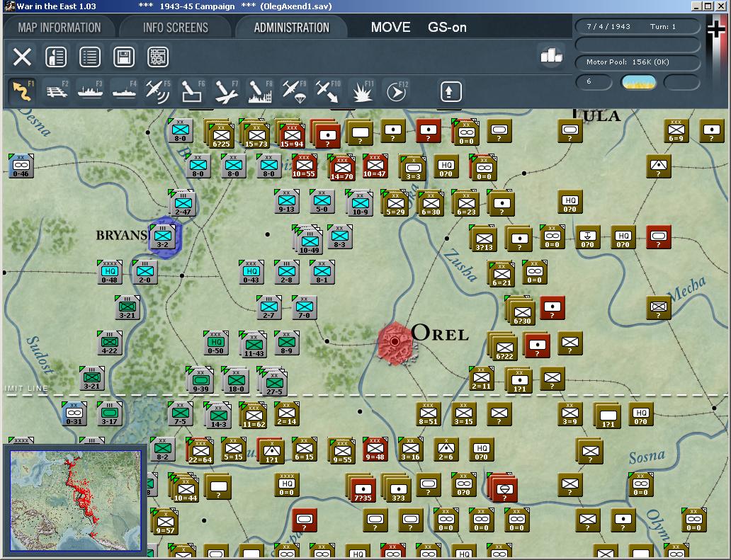Image resolution: width=731 pixels, height=560 pixels.
Task: Click the End turn (F12) icon
Action: pos(396,91)
